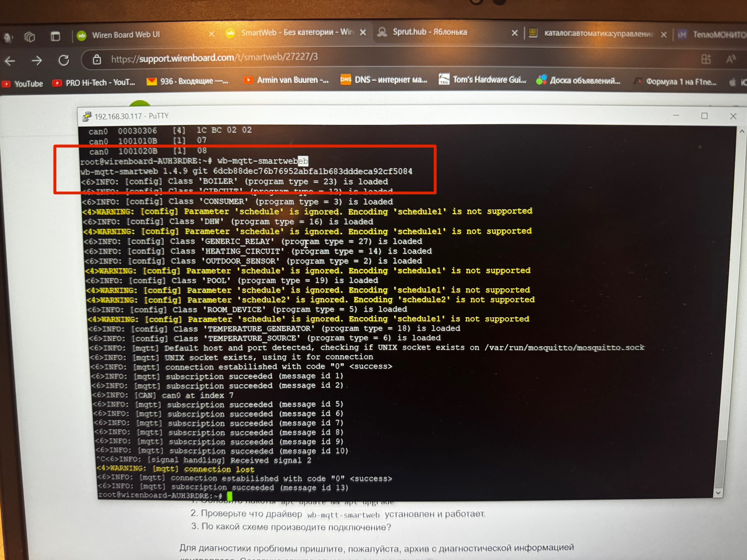
Task: Click the site lock icon in address bar
Action: [97, 60]
